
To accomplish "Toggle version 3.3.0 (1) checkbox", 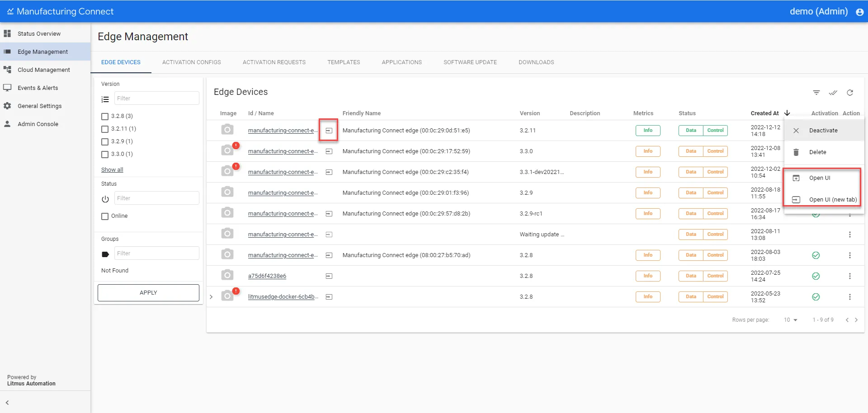I will point(105,155).
